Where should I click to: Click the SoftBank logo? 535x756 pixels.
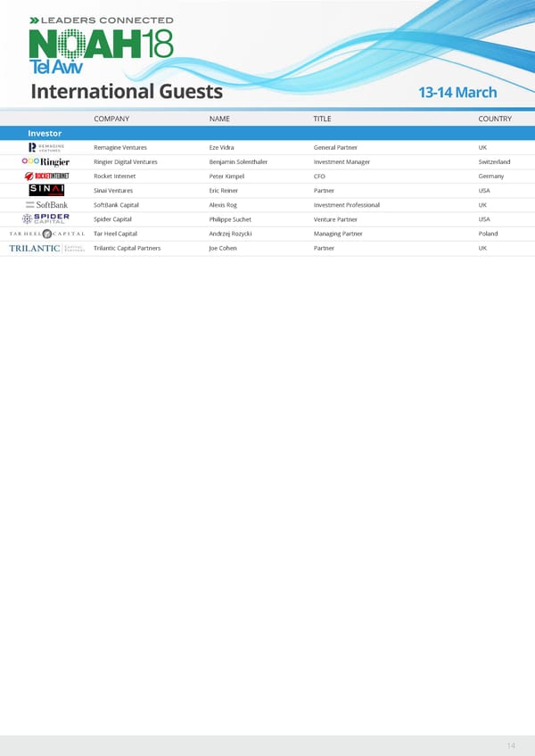46,205
